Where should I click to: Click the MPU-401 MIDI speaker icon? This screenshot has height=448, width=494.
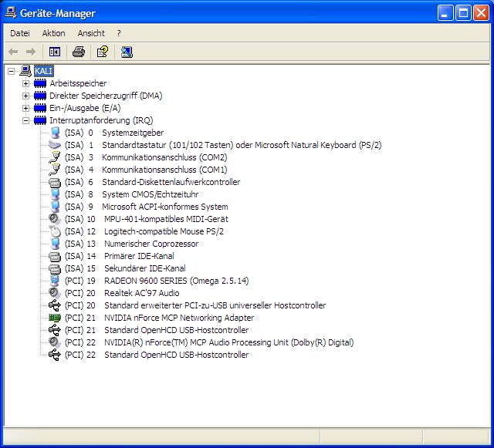coord(55,219)
